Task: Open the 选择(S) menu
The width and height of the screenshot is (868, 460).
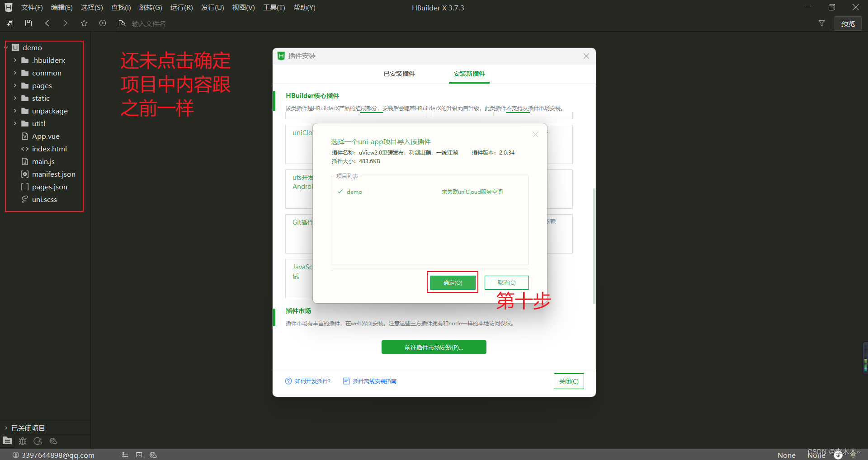Action: point(92,8)
